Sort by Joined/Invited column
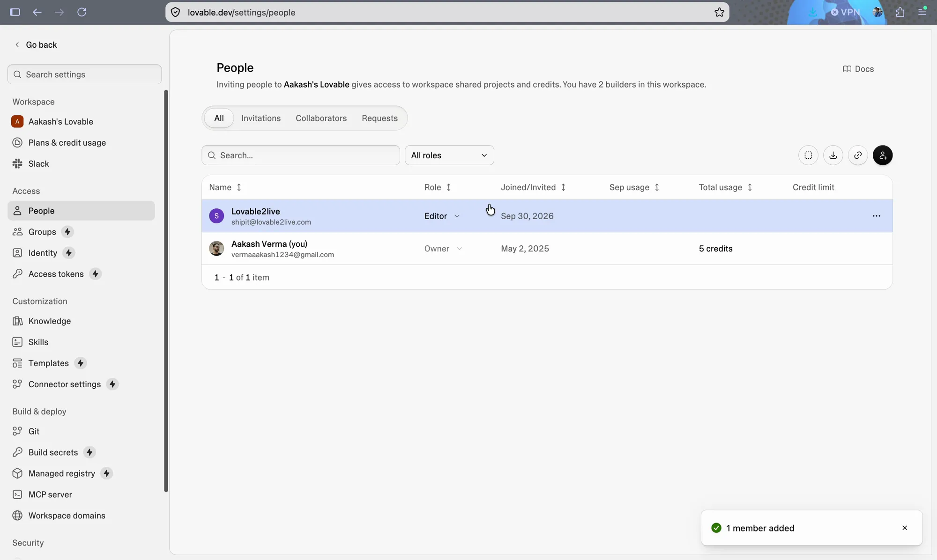This screenshot has width=937, height=560. point(533,187)
